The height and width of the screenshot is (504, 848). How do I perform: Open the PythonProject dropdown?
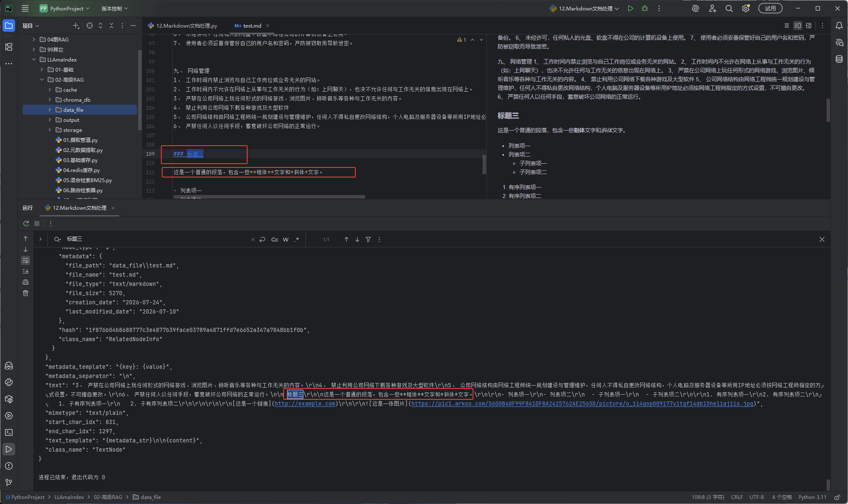click(65, 8)
